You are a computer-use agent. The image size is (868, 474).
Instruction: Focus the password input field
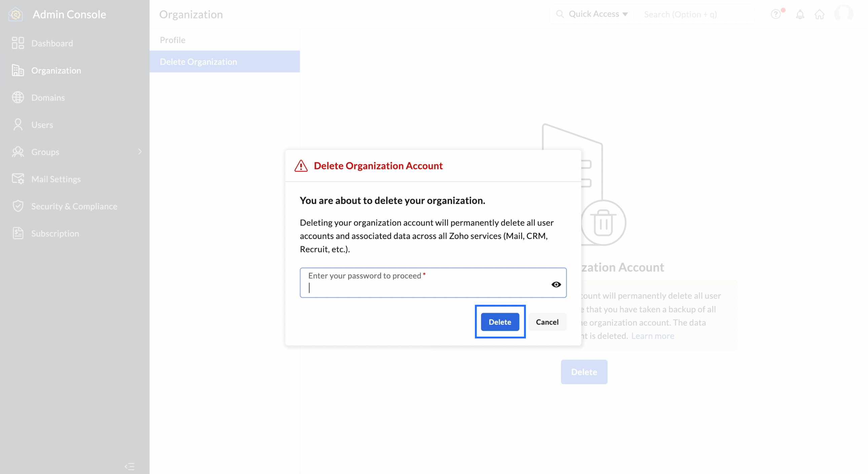coord(425,287)
